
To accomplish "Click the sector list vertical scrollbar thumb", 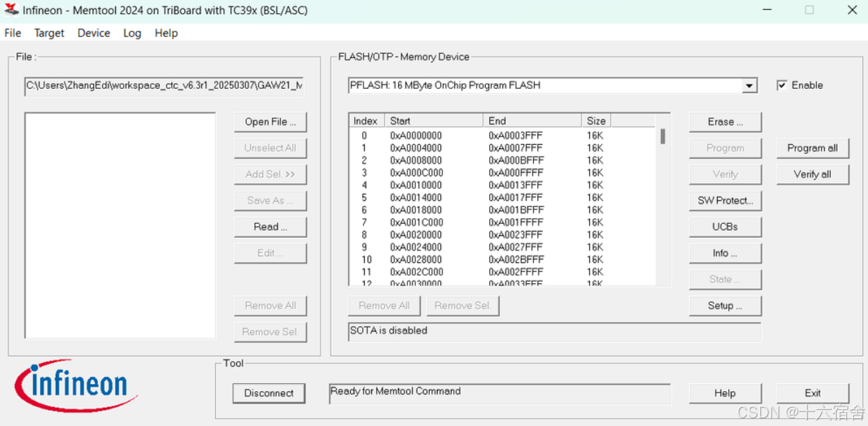I will click(x=663, y=136).
